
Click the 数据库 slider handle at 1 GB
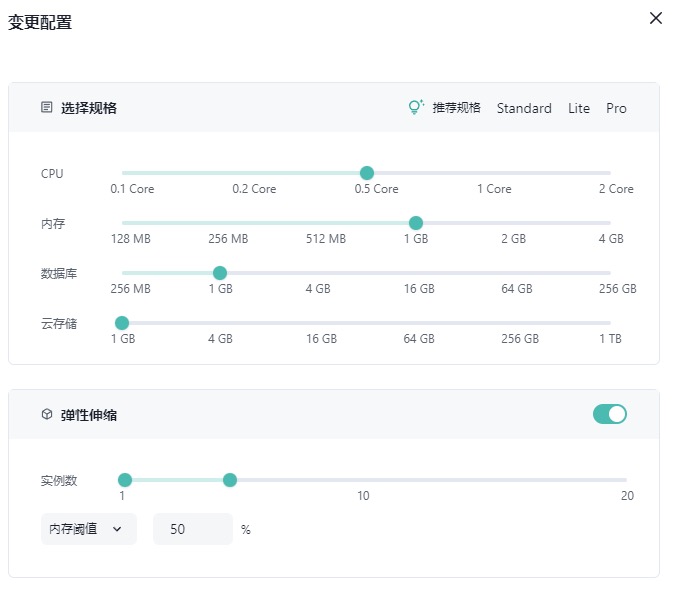(220, 273)
